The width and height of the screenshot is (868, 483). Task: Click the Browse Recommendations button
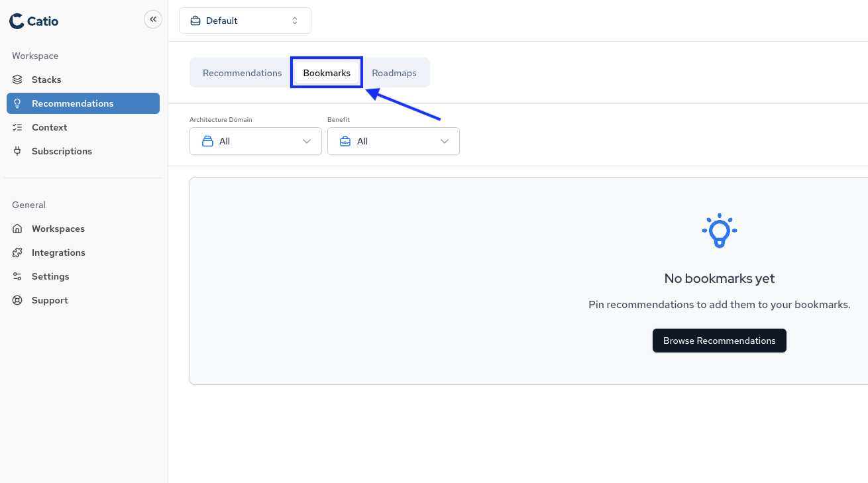pos(719,340)
